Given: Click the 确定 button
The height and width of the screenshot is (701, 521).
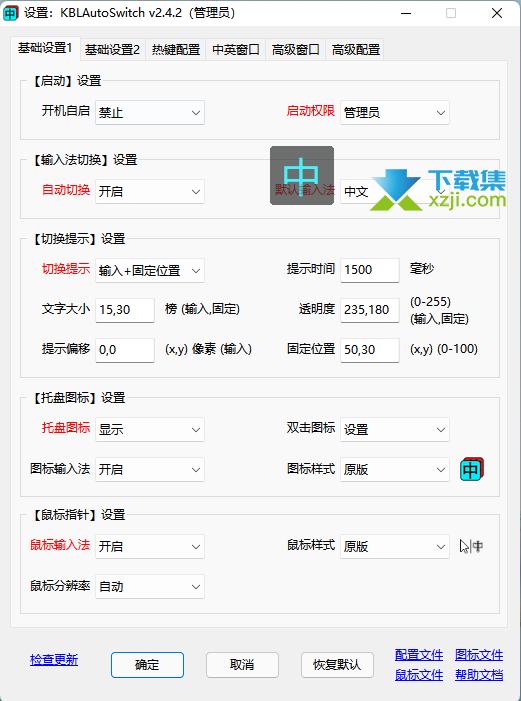Looking at the screenshot, I should coord(147,665).
